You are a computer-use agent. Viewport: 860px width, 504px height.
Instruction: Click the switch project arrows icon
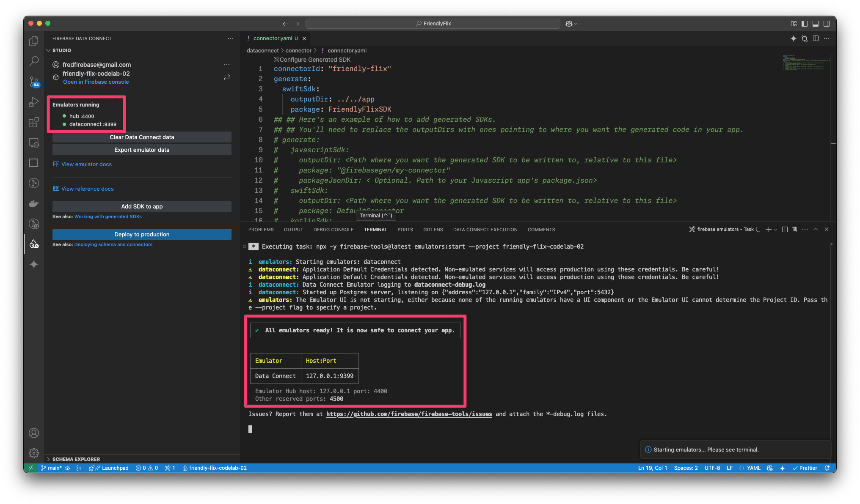tap(227, 77)
